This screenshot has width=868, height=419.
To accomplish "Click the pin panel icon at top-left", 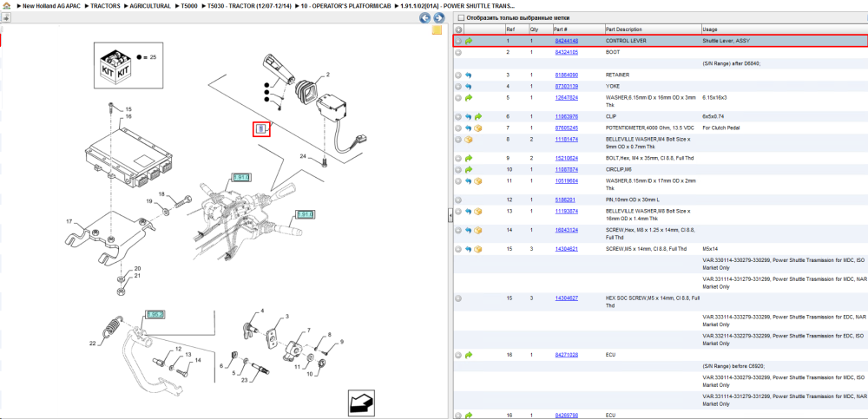I will click(x=5, y=17).
